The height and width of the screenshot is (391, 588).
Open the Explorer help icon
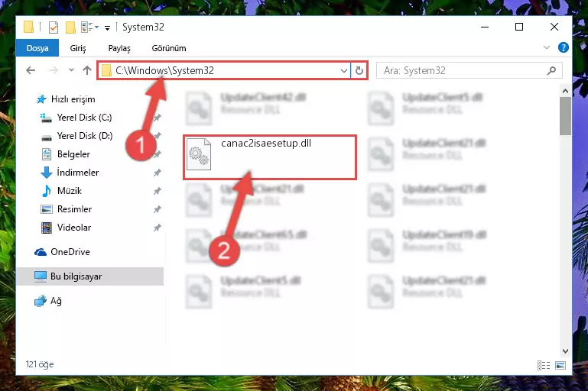click(563, 47)
